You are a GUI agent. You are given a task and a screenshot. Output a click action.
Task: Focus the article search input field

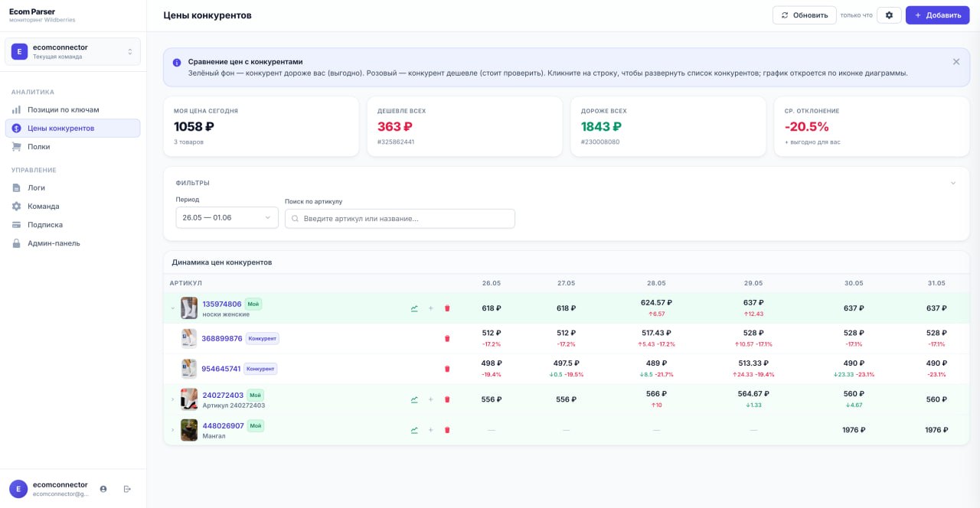pyautogui.click(x=400, y=218)
